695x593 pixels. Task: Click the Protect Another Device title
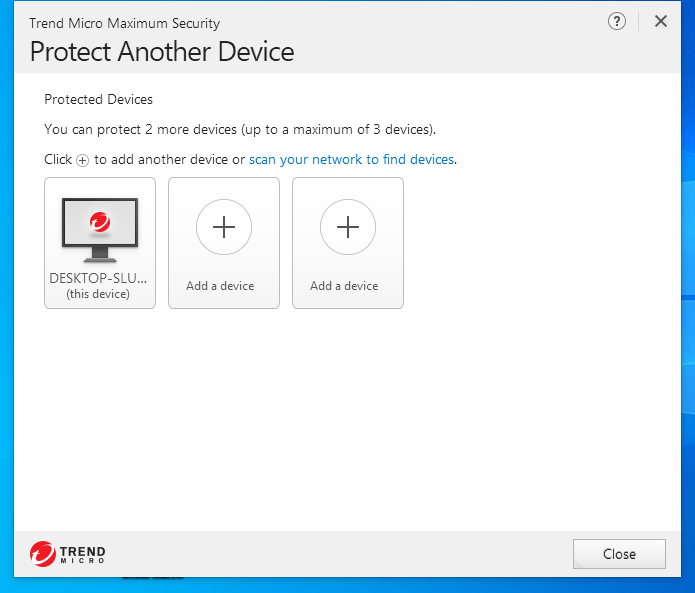click(162, 52)
